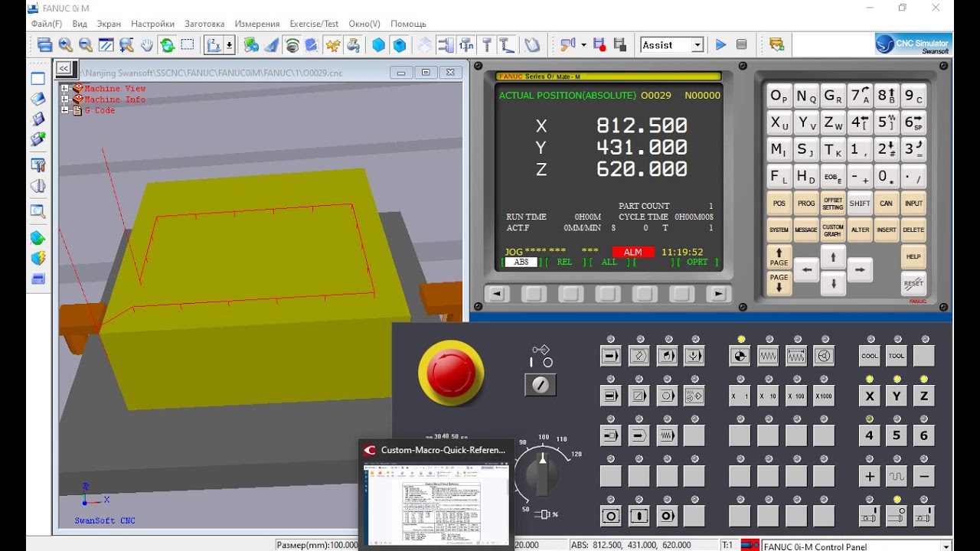Click the blue cube view icon
The image size is (980, 551).
coord(400,45)
